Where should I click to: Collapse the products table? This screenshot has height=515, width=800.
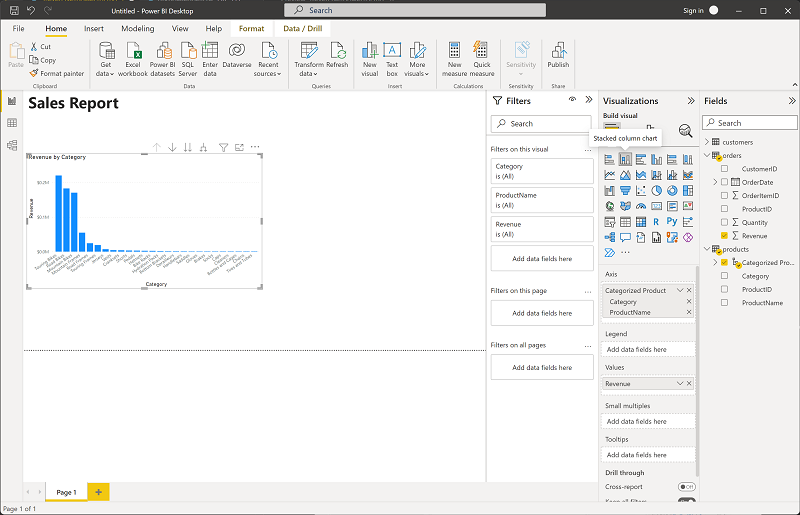707,249
